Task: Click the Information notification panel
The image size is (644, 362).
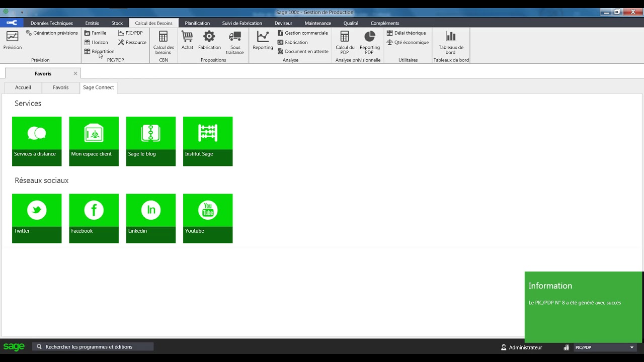Action: [584, 307]
